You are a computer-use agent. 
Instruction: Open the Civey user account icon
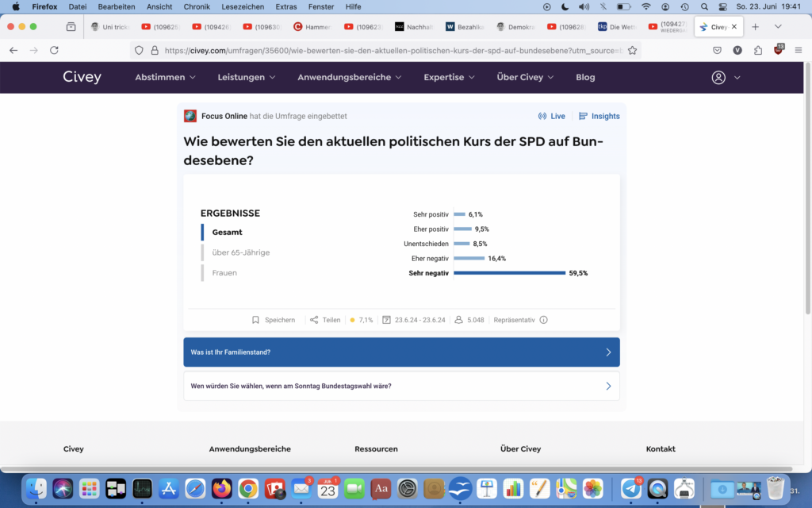coord(718,78)
